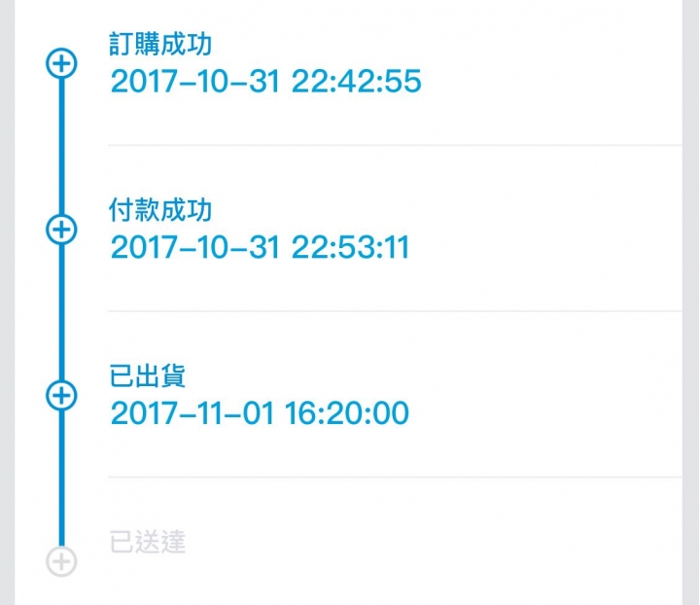Click the divider below the 付款成功 entry
The height and width of the screenshot is (605, 700).
coord(395,310)
